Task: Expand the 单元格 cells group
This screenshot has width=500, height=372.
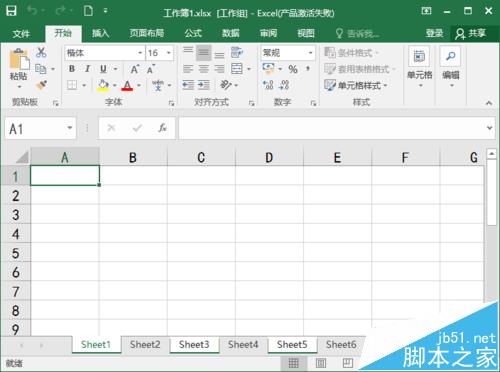Action: [419, 68]
